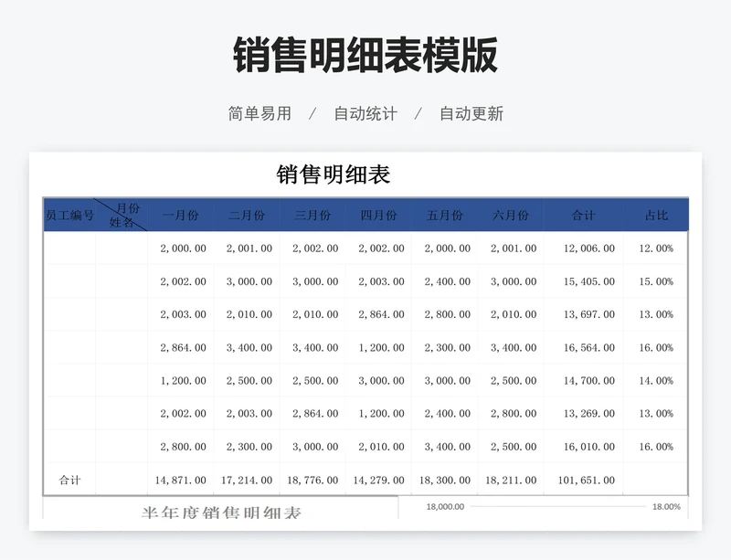Screen dimensions: 731x560
Task: Click 三月份 value 2,864.00 in 13,269.00 row
Action: (315, 414)
